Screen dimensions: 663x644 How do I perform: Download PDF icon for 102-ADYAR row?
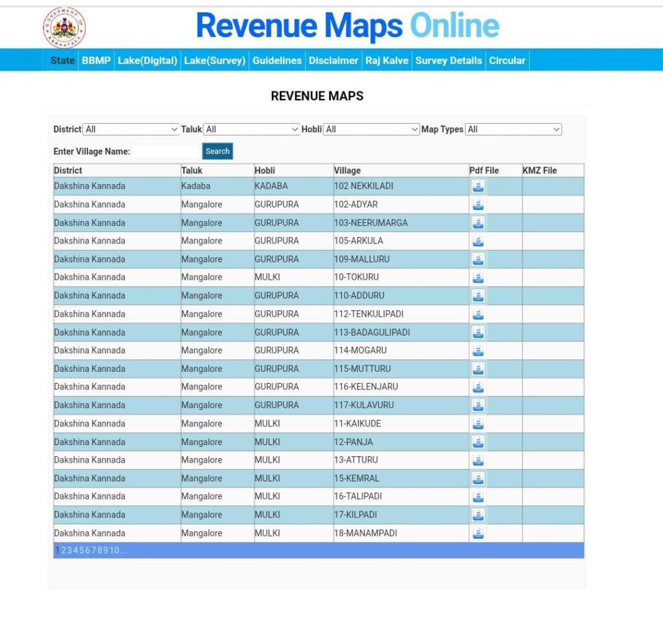point(478,205)
